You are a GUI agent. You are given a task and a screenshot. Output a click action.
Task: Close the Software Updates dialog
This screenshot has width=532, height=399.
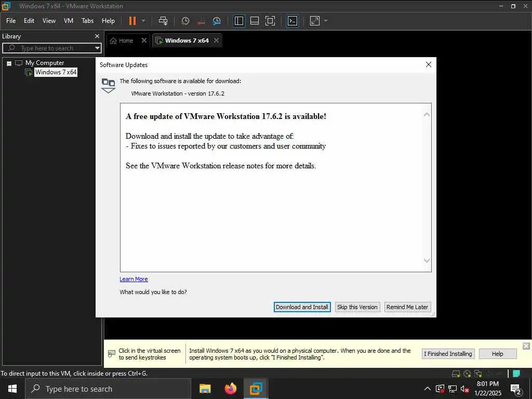tap(429, 64)
